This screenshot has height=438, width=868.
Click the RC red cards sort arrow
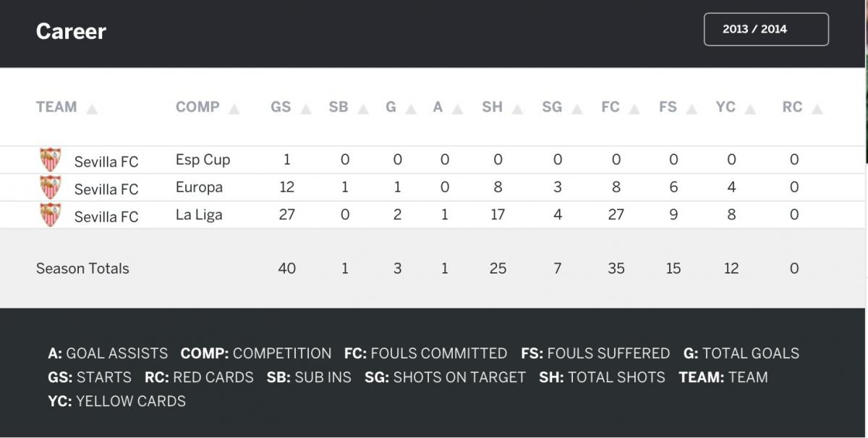tap(817, 110)
